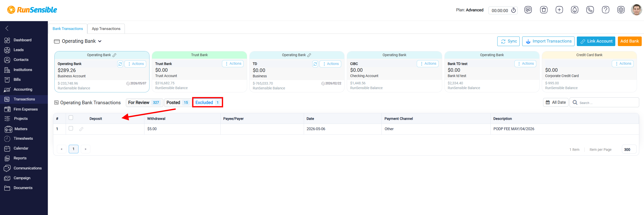Click the transactions Search field
The width and height of the screenshot is (644, 215).
(x=604, y=102)
